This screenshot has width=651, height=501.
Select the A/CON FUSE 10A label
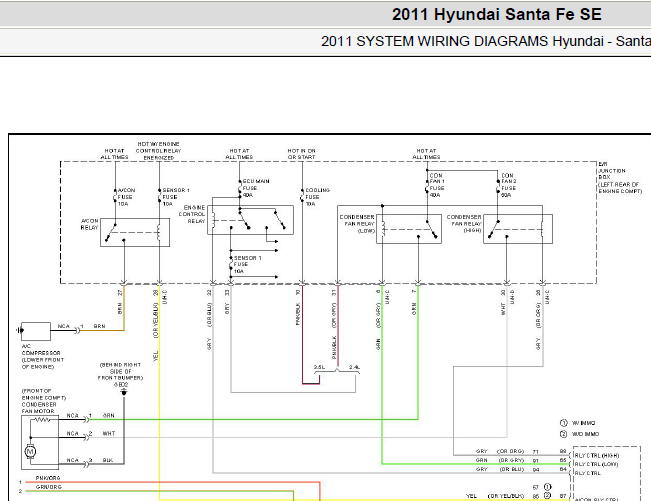coord(127,197)
